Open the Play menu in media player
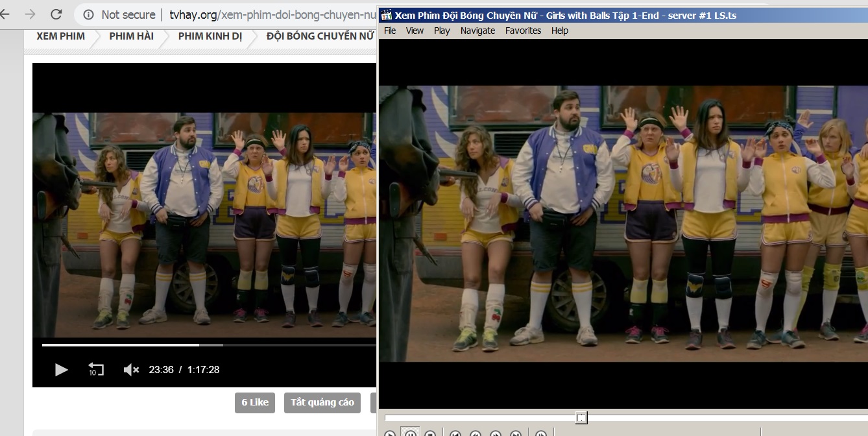868x436 pixels. coord(442,30)
